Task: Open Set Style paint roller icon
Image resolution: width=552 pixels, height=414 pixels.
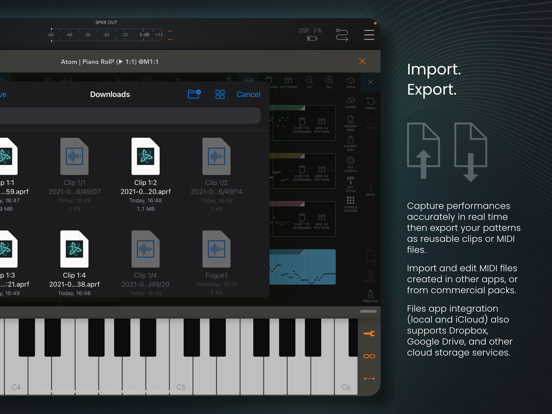Action: click(x=351, y=184)
